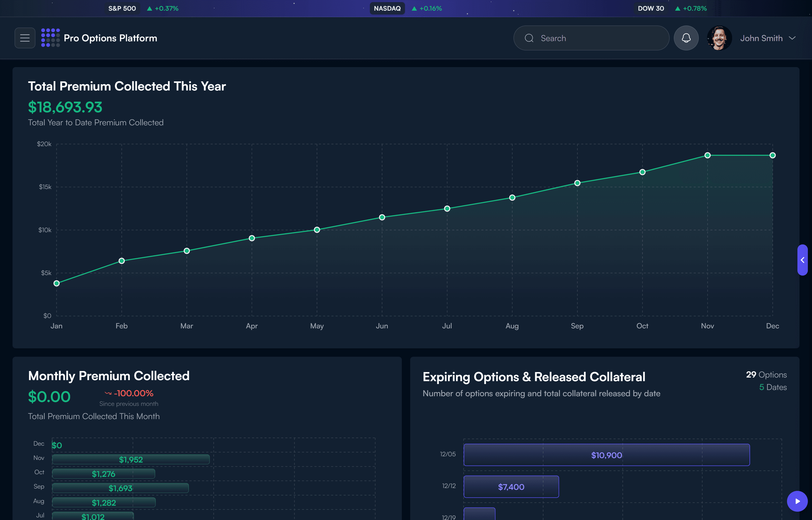Open the hamburger navigation menu
This screenshot has height=520, width=812.
click(25, 38)
